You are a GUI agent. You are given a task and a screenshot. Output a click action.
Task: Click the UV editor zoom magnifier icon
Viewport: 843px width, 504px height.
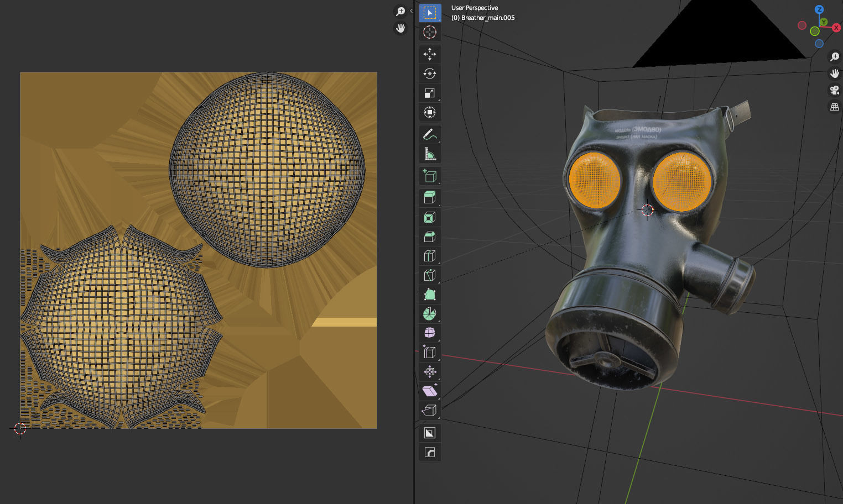click(x=400, y=12)
